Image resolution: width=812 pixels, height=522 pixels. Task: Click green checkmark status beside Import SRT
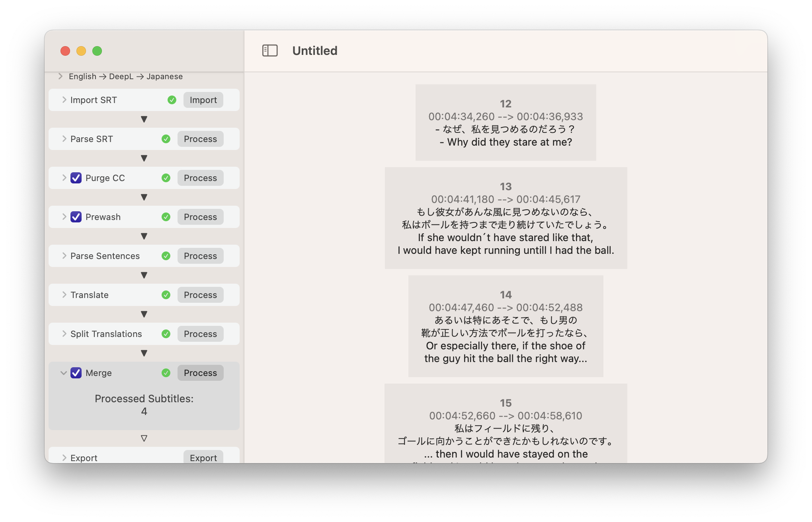(x=172, y=100)
